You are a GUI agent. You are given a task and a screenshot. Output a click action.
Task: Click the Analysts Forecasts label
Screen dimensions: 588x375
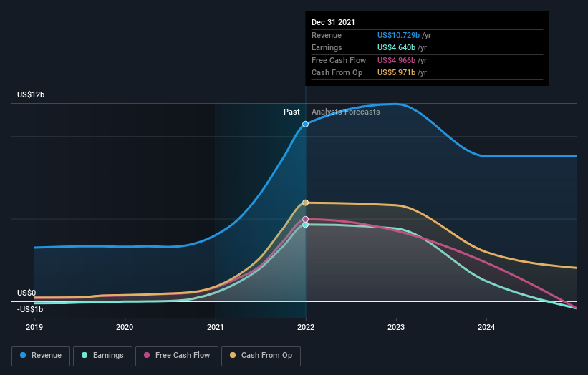coord(345,112)
